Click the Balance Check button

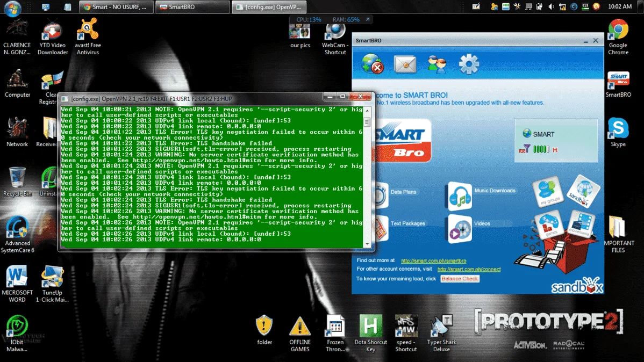(460, 279)
